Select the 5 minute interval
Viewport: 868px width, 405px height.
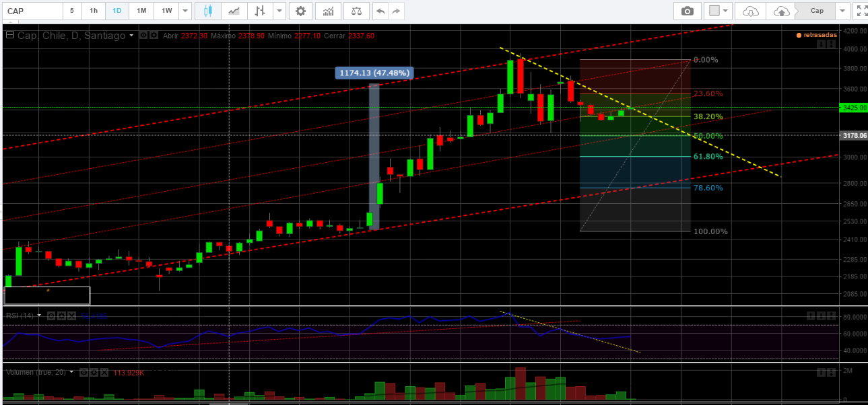tap(72, 11)
